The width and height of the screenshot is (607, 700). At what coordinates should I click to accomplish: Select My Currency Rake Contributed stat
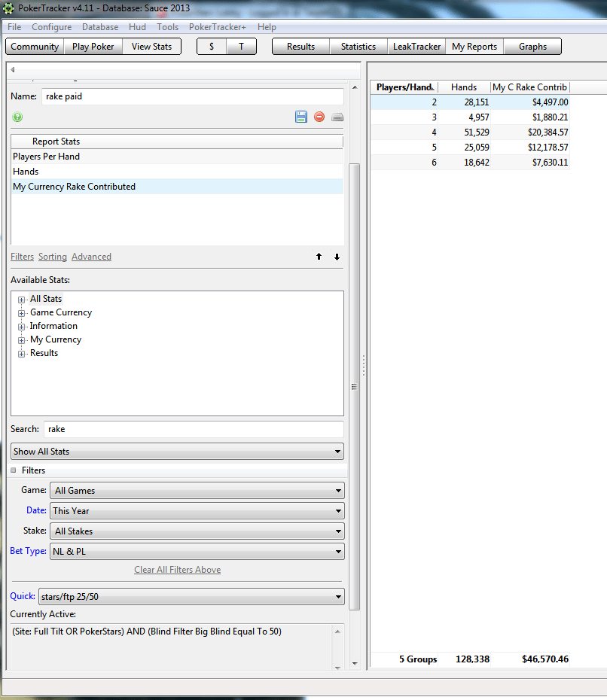177,187
